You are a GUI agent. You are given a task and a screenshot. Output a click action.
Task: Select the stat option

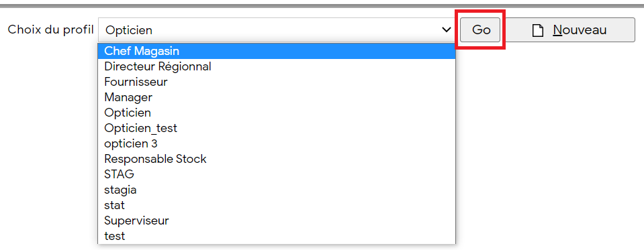(x=277, y=205)
